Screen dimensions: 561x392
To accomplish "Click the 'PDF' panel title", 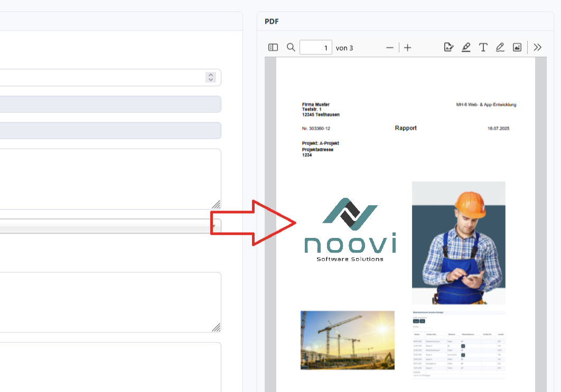I will 272,22.
